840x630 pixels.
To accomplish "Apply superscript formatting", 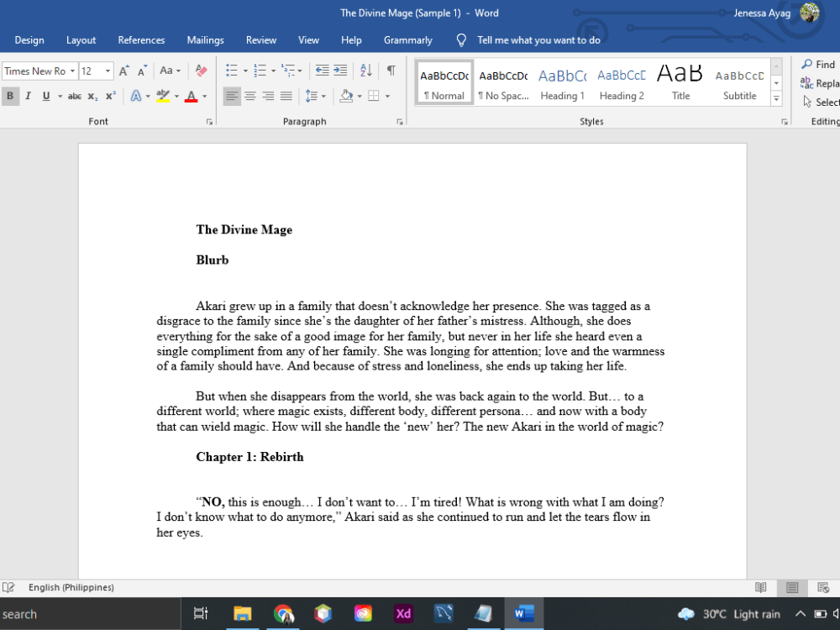I will click(110, 97).
